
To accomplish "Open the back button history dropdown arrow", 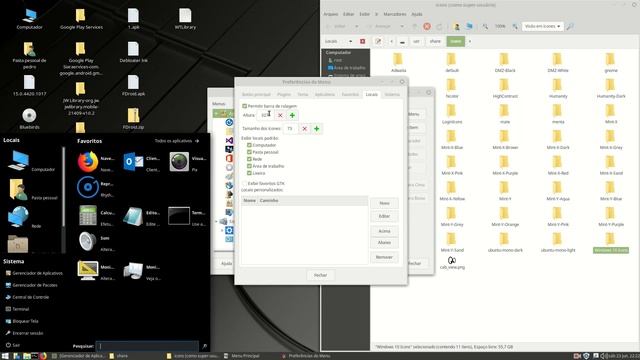I will (x=356, y=26).
